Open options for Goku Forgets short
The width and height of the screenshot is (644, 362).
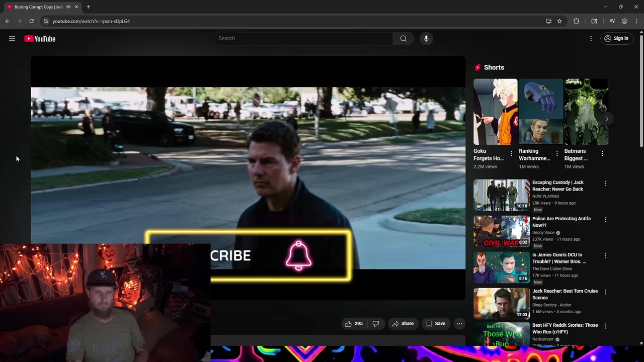[512, 153]
